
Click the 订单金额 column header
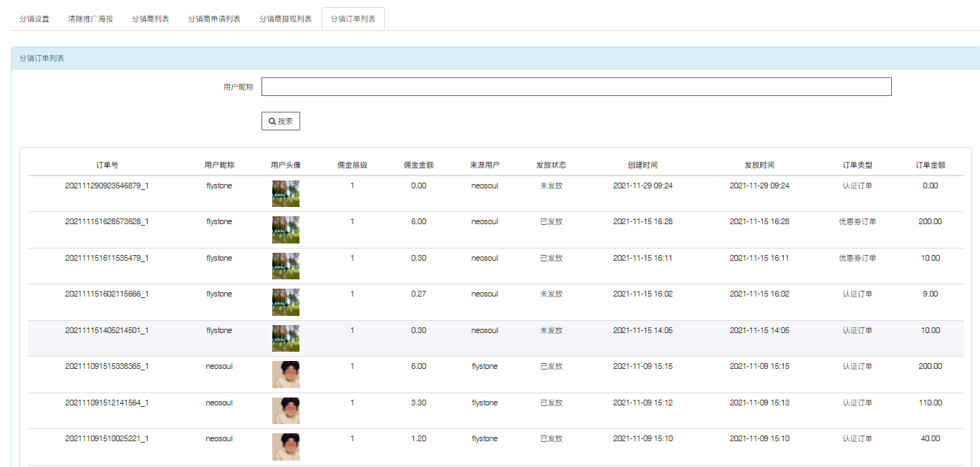tap(931, 165)
